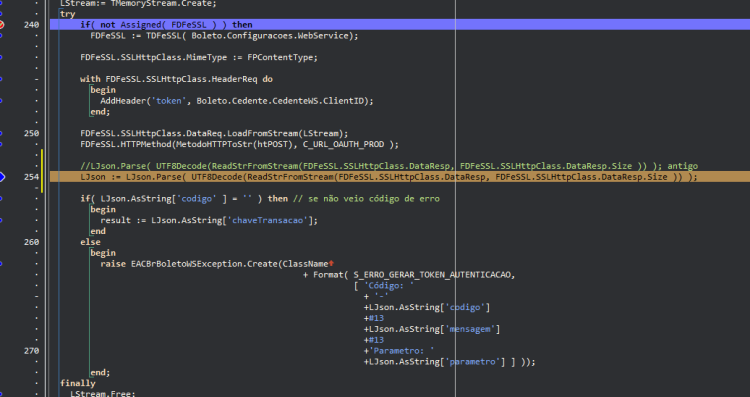
Task: Click the TDFeSSL constructor cast
Action: 164,36
